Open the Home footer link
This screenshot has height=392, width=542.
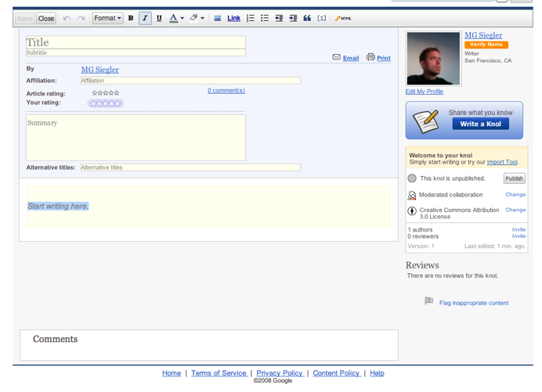(172, 373)
